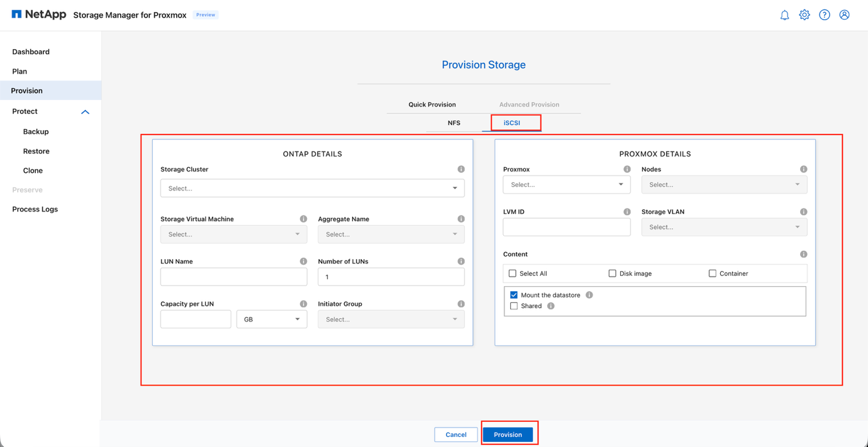
Task: Click the Shared option's info icon
Action: point(551,306)
